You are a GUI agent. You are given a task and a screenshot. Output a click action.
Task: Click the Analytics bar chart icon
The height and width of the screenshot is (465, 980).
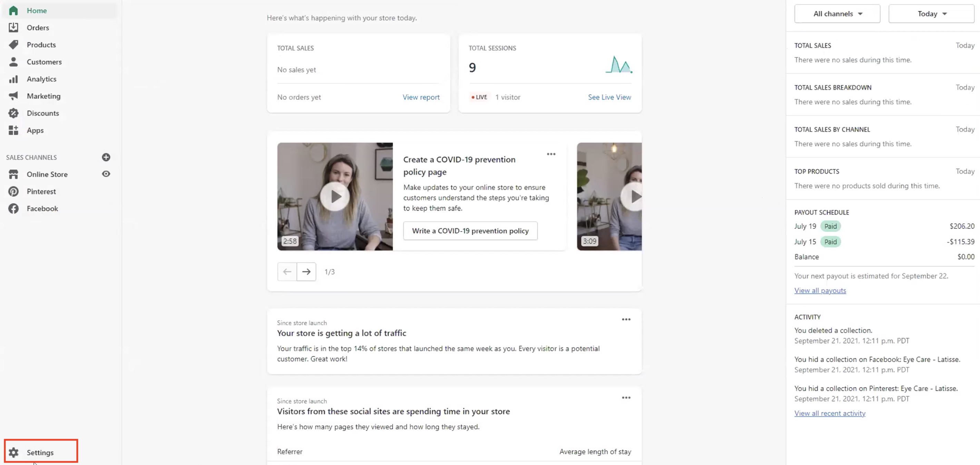pos(13,79)
